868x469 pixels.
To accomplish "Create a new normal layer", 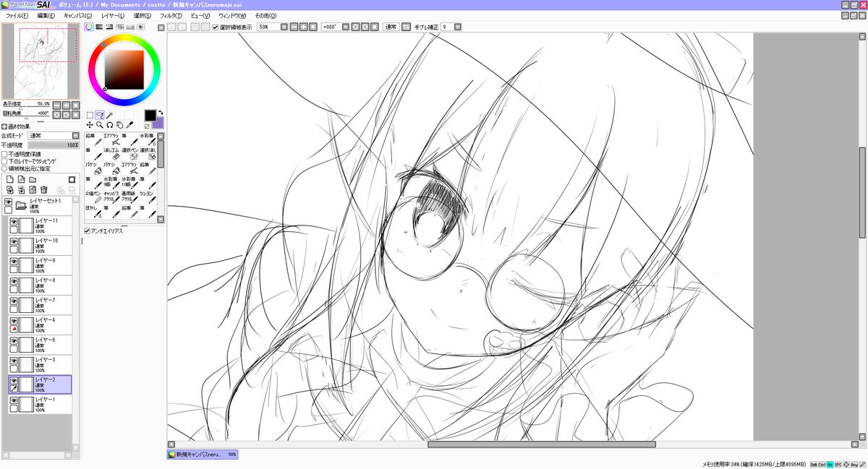I will click(x=10, y=179).
